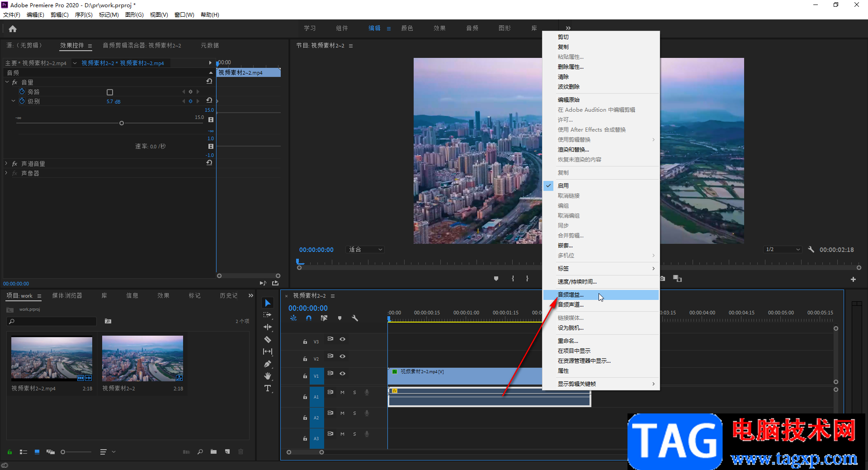Viewport: 868px width, 470px height.
Task: Expand the 声像器 effect
Action: [6, 173]
